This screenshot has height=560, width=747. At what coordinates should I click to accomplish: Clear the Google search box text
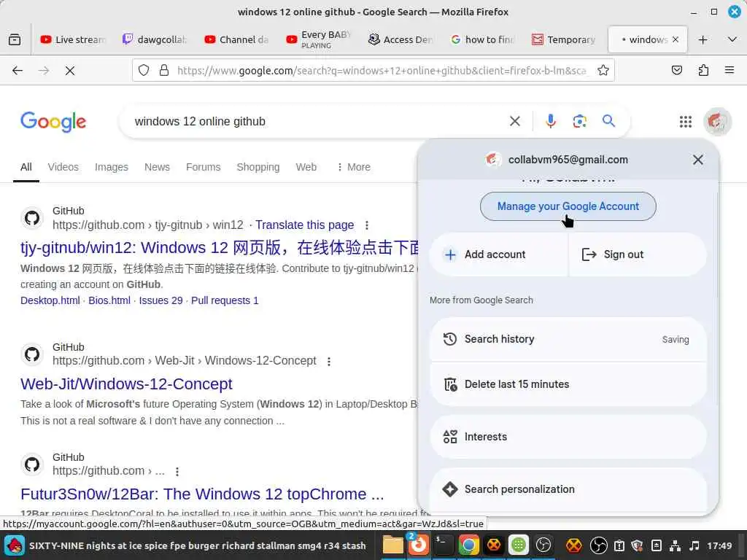pyautogui.click(x=514, y=122)
